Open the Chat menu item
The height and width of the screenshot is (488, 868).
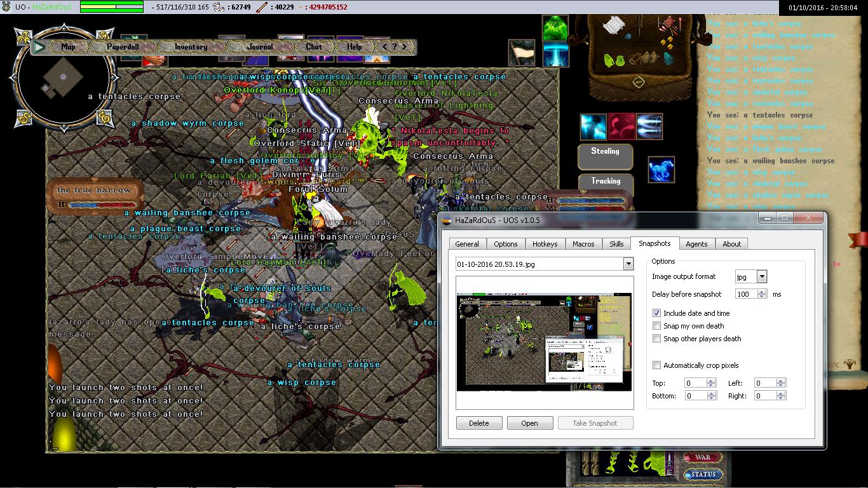[314, 47]
